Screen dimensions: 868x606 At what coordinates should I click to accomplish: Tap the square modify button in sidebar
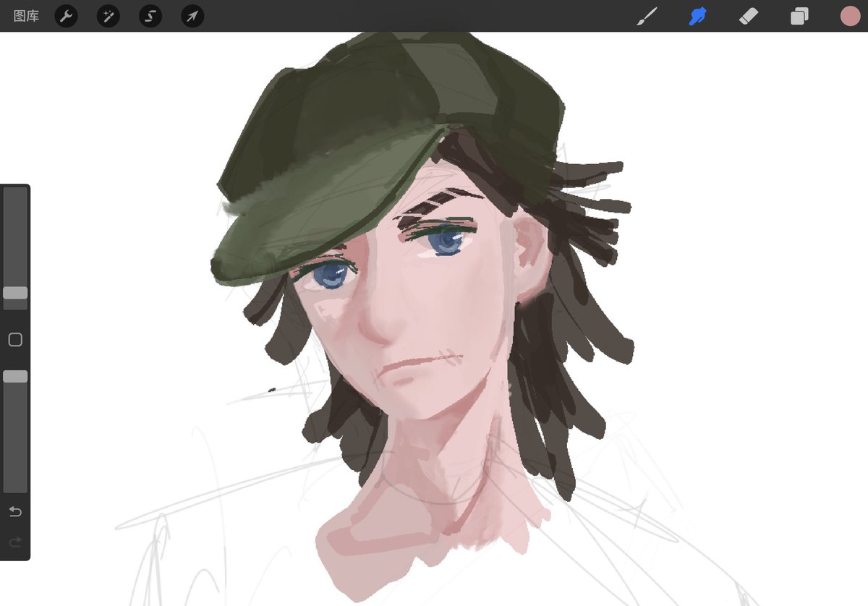15,339
